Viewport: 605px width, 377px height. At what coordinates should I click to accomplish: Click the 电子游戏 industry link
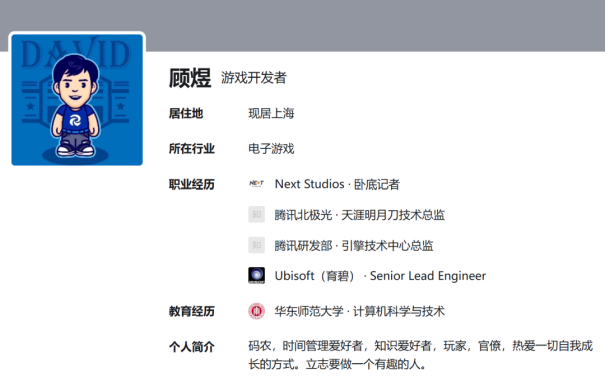coord(271,149)
